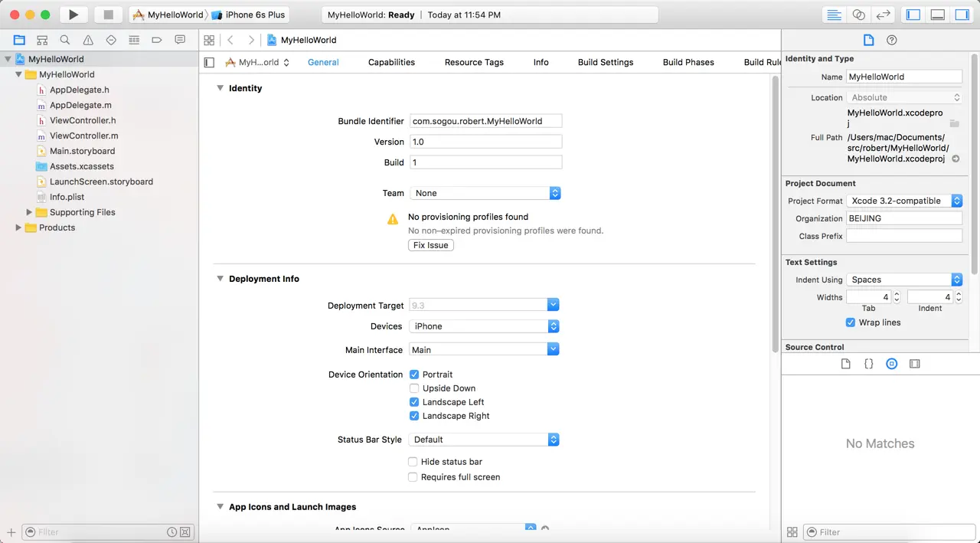Open the code snippet library
This screenshot has height=543, width=980.
[x=869, y=364]
